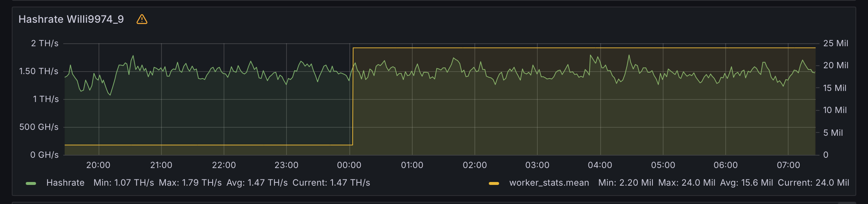Click the yellow line's vertical step near 00:00

(353, 96)
